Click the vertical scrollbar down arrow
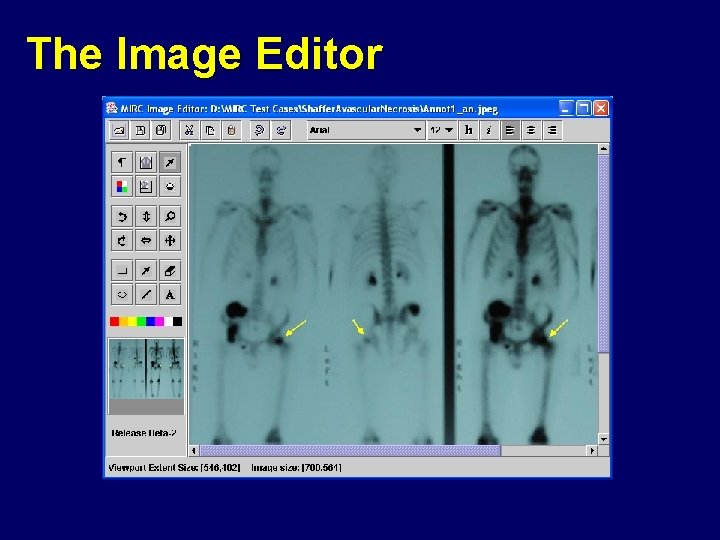Screen dimensions: 720x540 click(604, 439)
